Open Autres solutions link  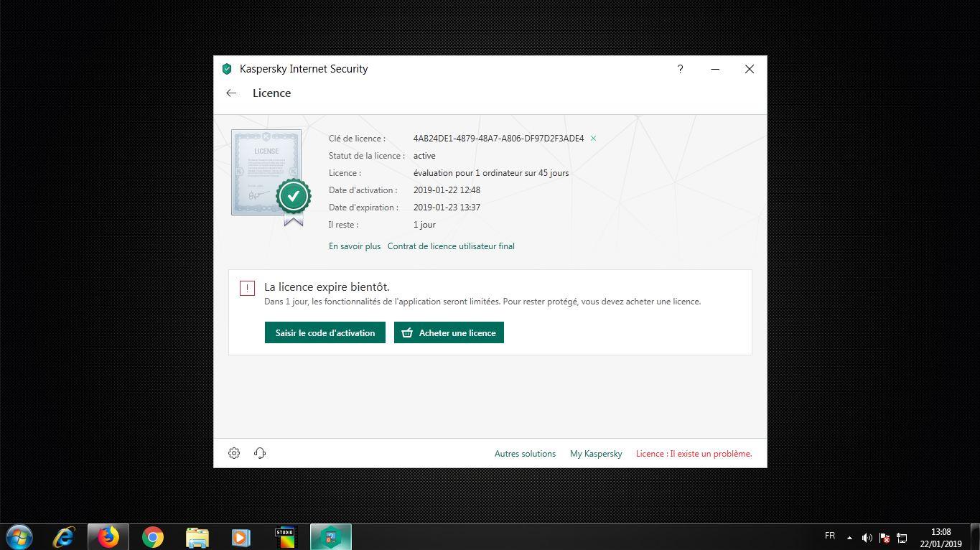(525, 454)
